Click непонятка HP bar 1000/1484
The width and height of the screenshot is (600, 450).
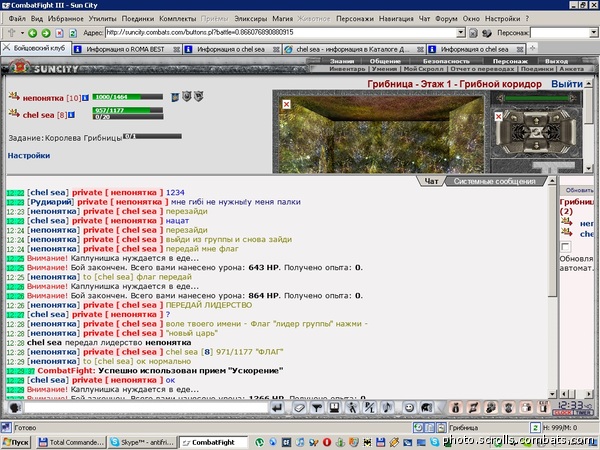pyautogui.click(x=127, y=97)
